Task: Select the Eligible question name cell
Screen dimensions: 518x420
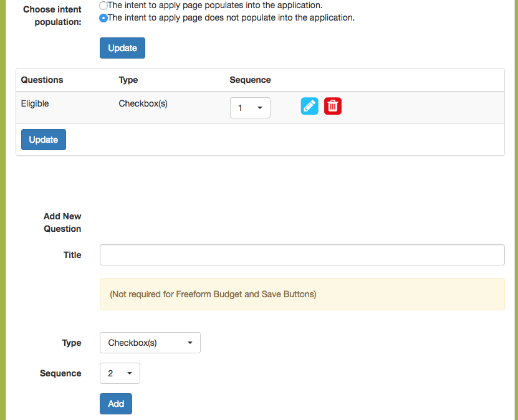Action: tap(35, 103)
